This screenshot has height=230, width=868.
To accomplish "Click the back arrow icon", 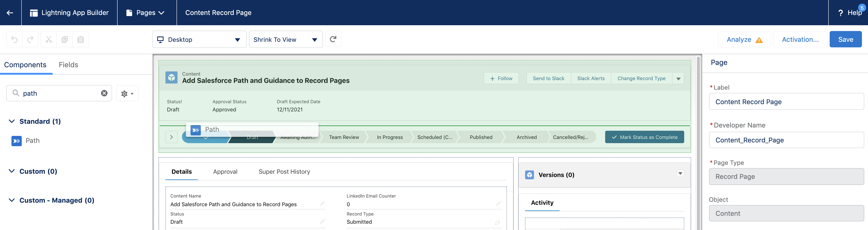I will tap(10, 13).
